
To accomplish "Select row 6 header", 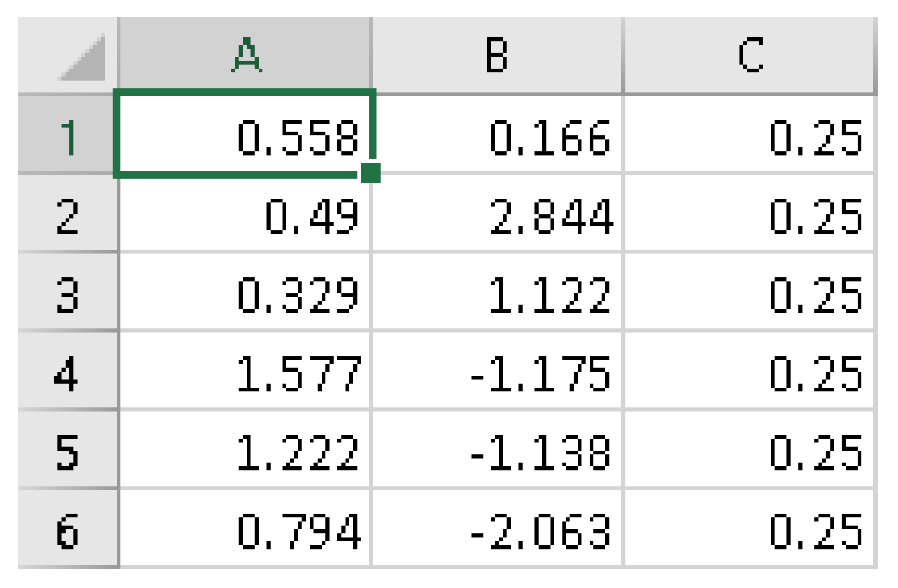I will pos(67,529).
